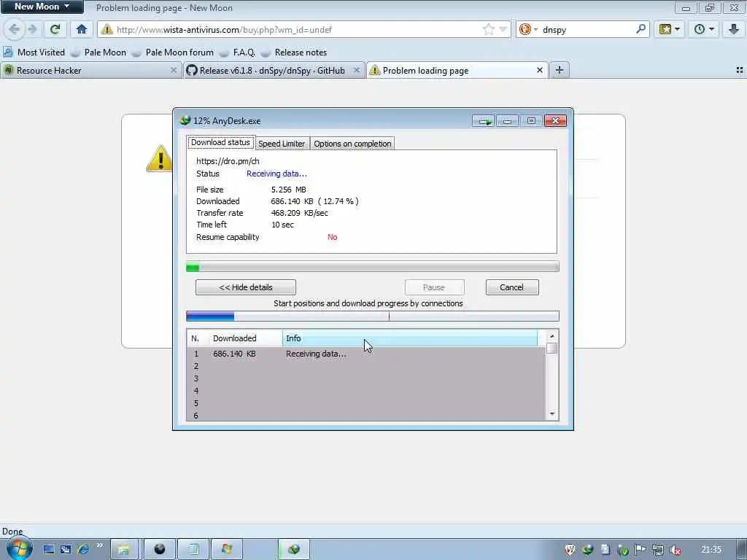Open the Speed Limiter tab
Image resolution: width=747 pixels, height=560 pixels.
[x=282, y=144]
